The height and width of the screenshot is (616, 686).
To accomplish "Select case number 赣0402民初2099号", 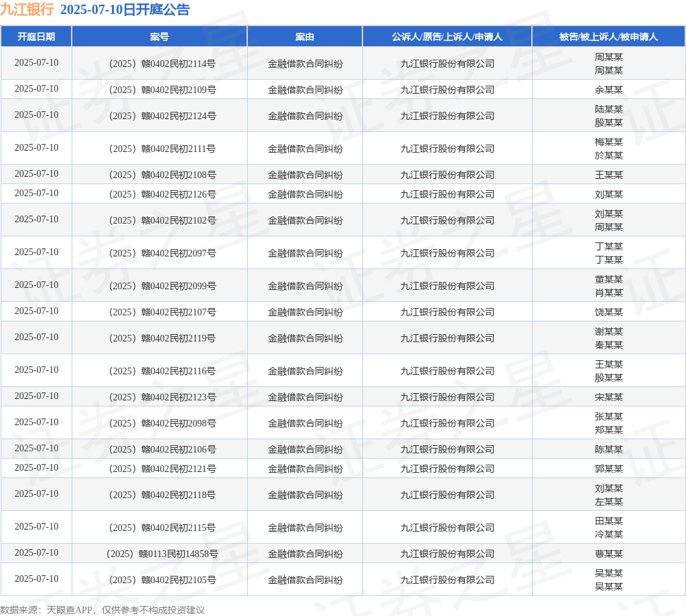I will click(x=162, y=286).
